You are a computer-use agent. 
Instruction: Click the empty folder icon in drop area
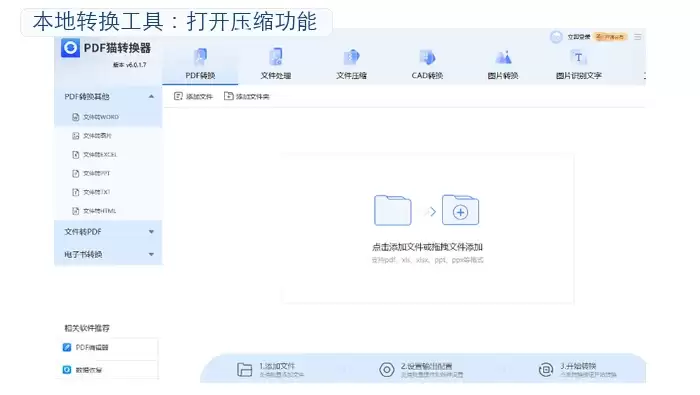click(393, 210)
